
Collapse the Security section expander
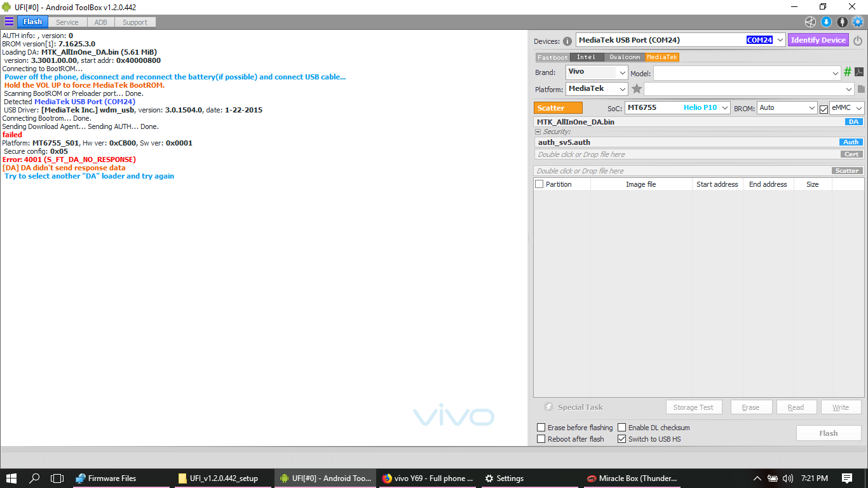[x=538, y=132]
